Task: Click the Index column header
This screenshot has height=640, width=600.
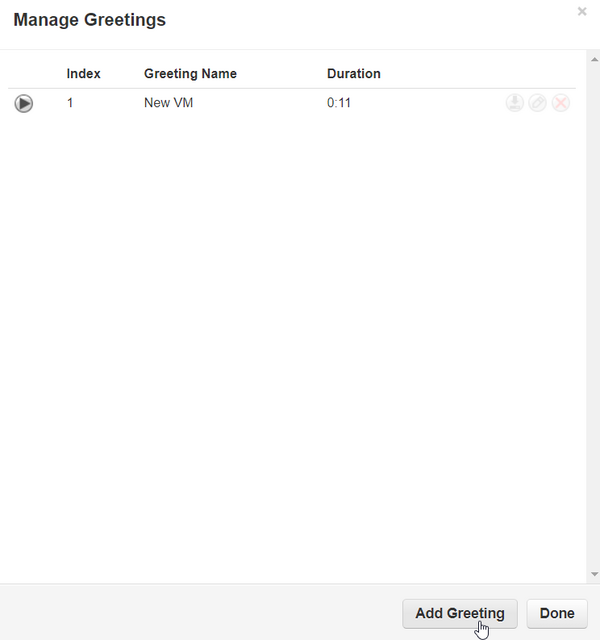Action: (x=83, y=74)
